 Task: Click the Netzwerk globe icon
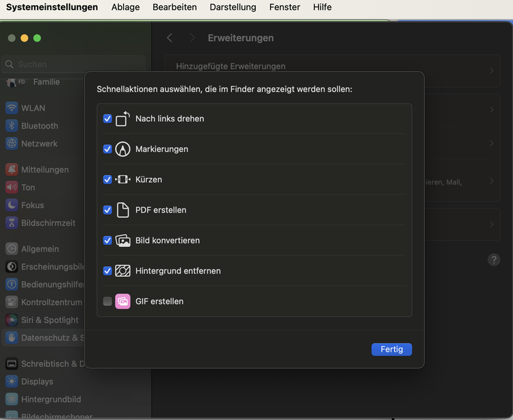12,143
